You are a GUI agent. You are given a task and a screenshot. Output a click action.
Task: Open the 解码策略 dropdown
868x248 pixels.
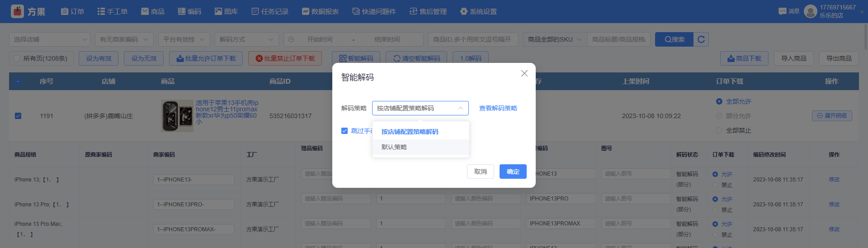point(420,108)
